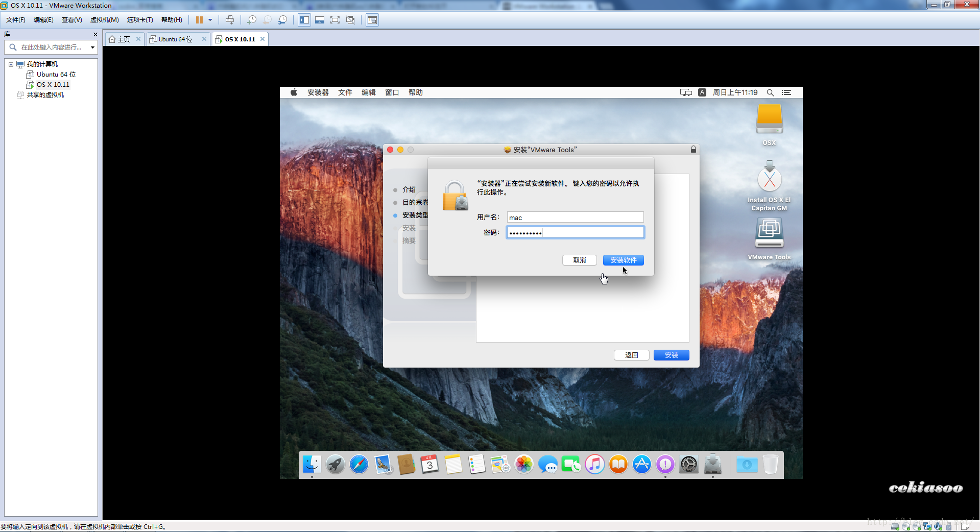980x532 pixels.
Task: Open Spotlight search magnifier icon
Action: 770,92
